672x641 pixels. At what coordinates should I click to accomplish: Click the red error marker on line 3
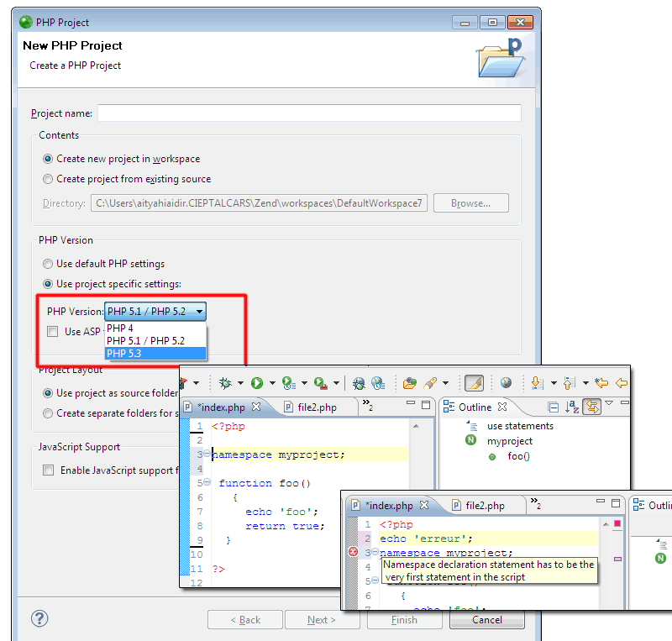point(353,552)
